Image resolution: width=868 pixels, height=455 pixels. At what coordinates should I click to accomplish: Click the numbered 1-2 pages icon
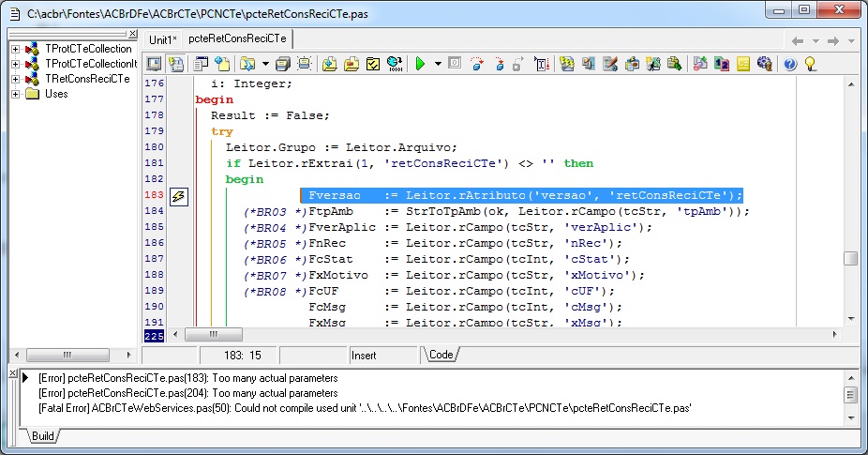722,65
